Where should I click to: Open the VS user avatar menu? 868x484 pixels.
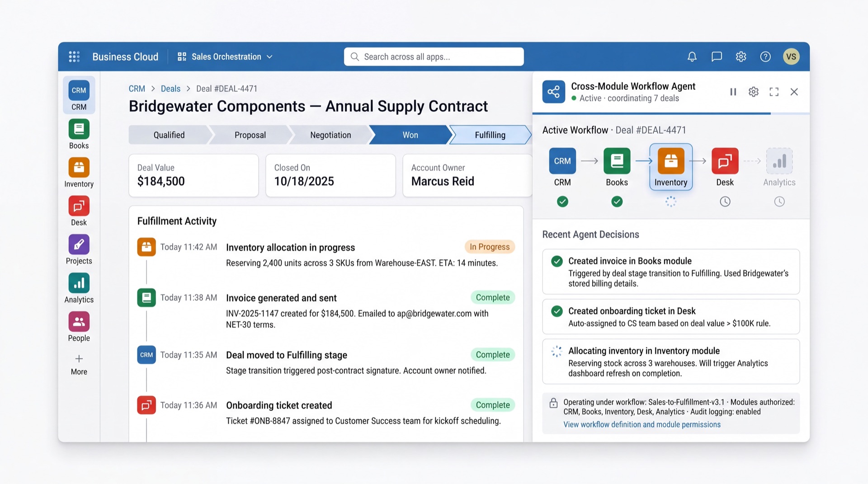click(x=791, y=56)
